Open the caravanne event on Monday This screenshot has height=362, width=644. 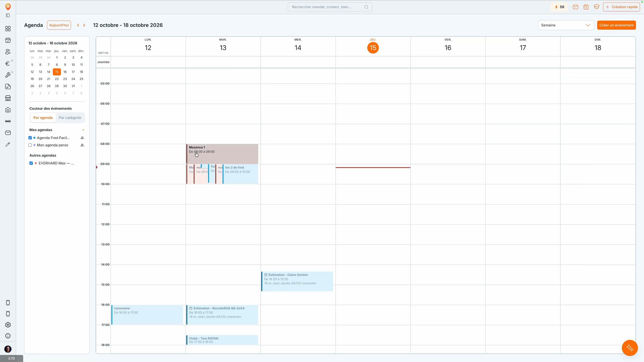[x=147, y=315]
